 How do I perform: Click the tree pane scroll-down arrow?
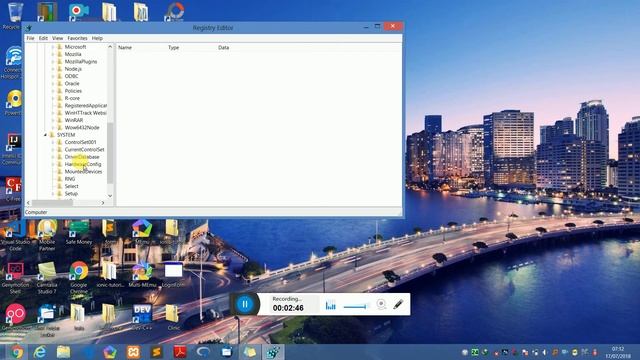110,196
